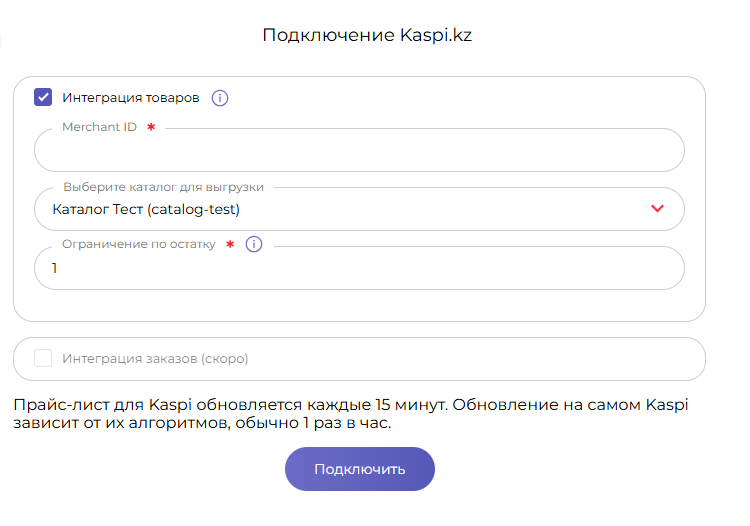Click info icon next to "Интеграция товаров"
This screenshot has height=526, width=750.
220,98
